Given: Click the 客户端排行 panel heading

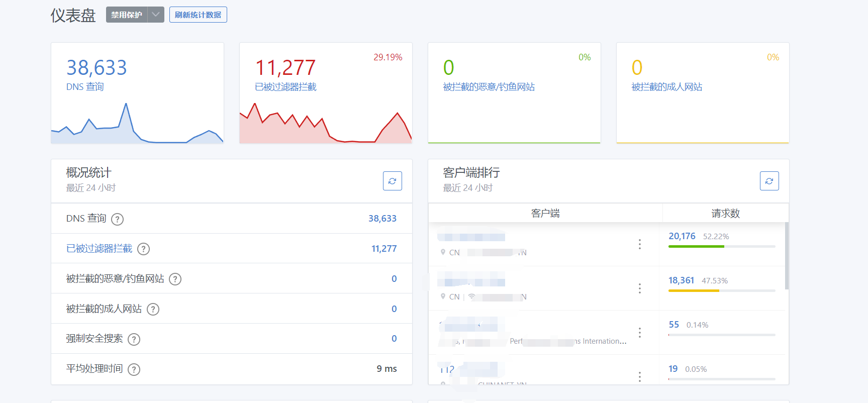Looking at the screenshot, I should pos(471,172).
